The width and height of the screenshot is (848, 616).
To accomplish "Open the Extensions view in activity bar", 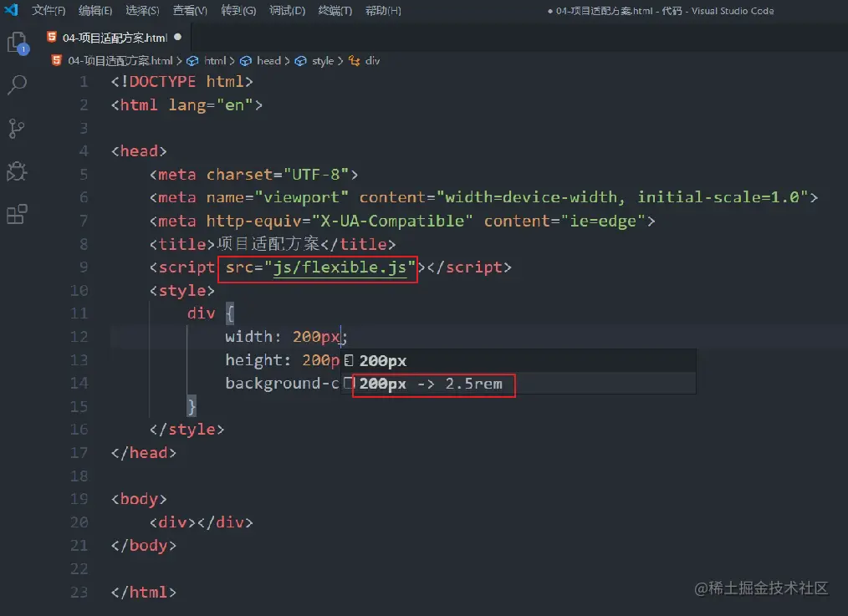I will coord(17,214).
